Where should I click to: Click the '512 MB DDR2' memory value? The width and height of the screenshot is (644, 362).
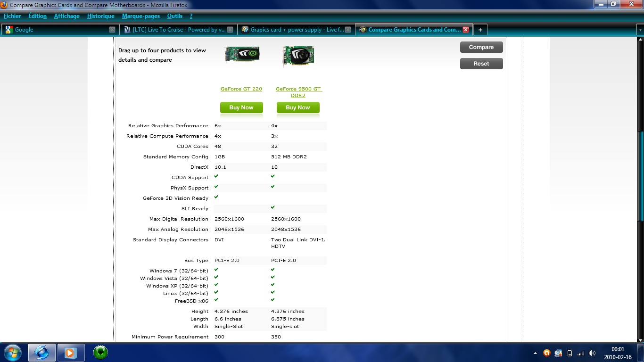pyautogui.click(x=289, y=157)
